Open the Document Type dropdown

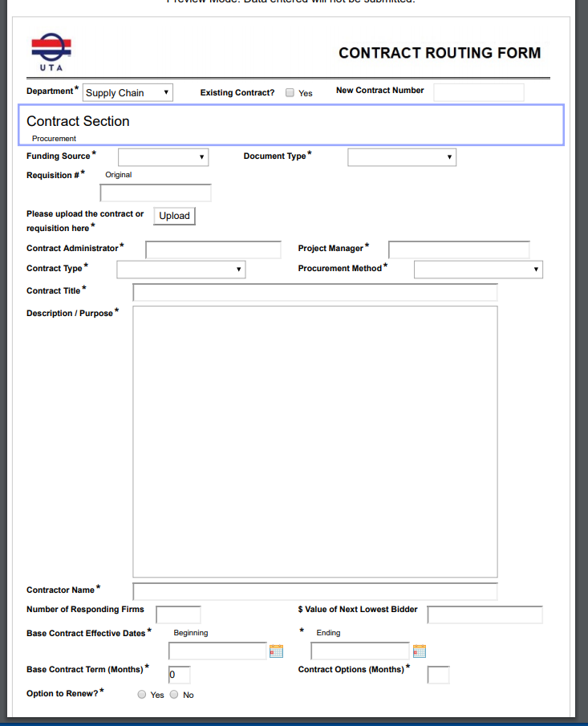[x=402, y=157]
